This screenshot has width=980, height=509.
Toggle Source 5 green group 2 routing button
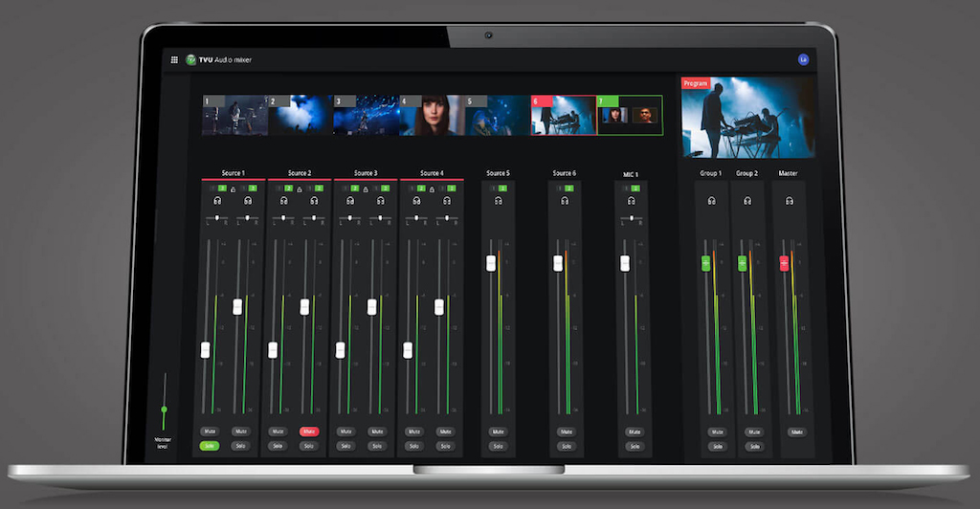502,188
